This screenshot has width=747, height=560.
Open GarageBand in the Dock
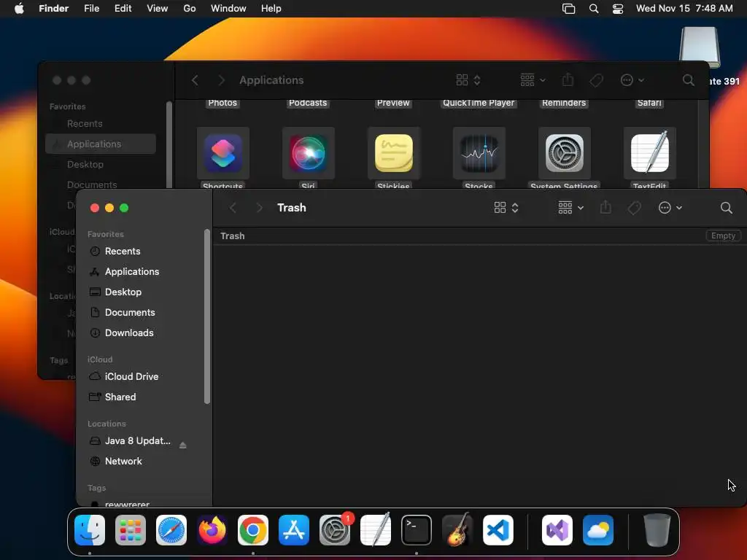457,530
